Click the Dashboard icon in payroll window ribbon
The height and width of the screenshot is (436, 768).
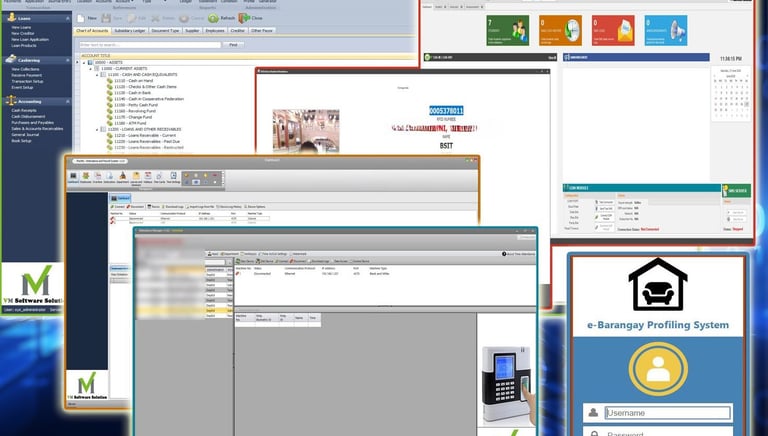(73, 177)
